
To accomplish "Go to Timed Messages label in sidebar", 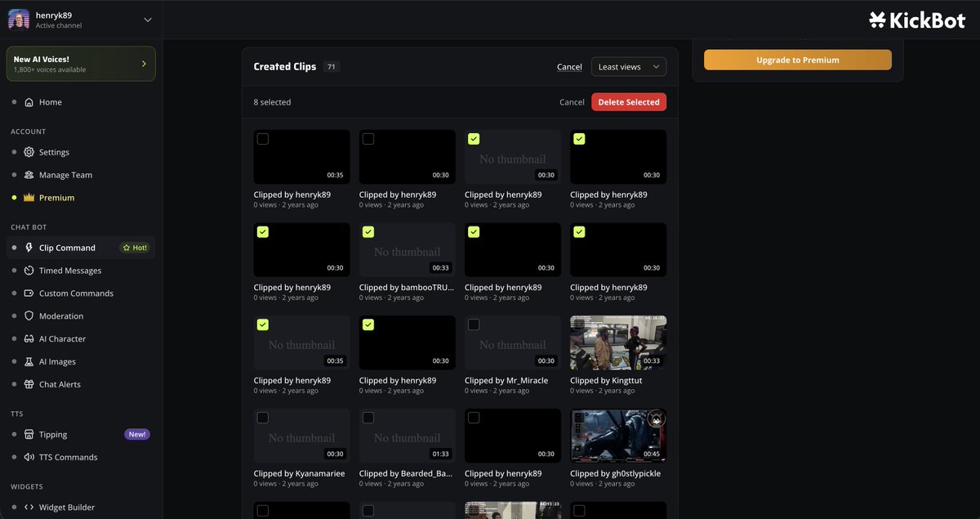I will point(70,271).
